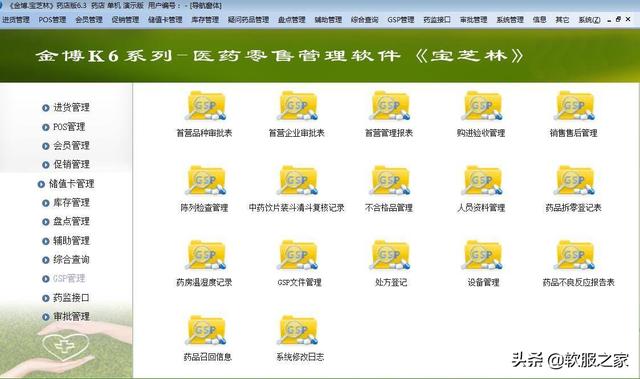
Task: Select 进货管理 in the left sidebar
Action: pos(66,108)
